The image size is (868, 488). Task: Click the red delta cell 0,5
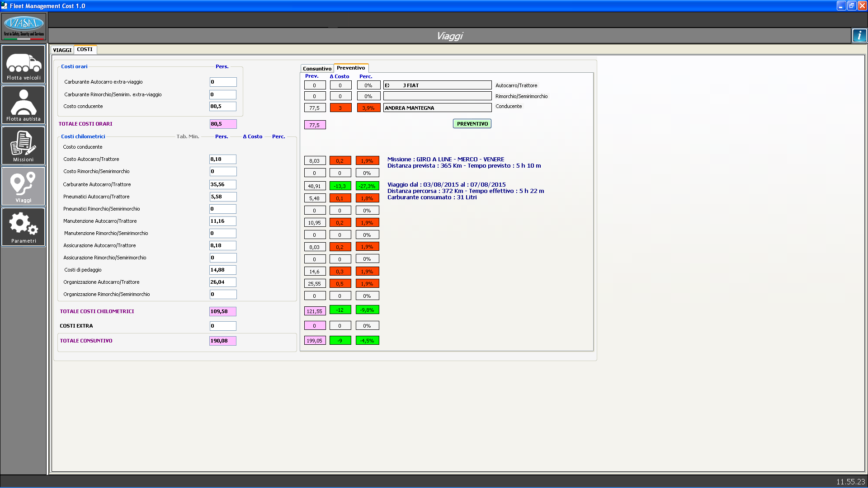pyautogui.click(x=340, y=283)
